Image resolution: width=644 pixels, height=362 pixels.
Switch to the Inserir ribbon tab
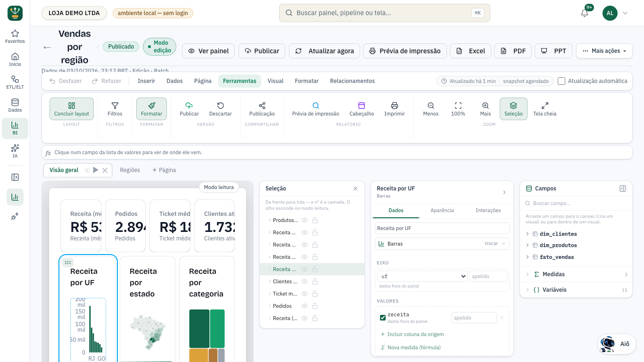pos(146,81)
